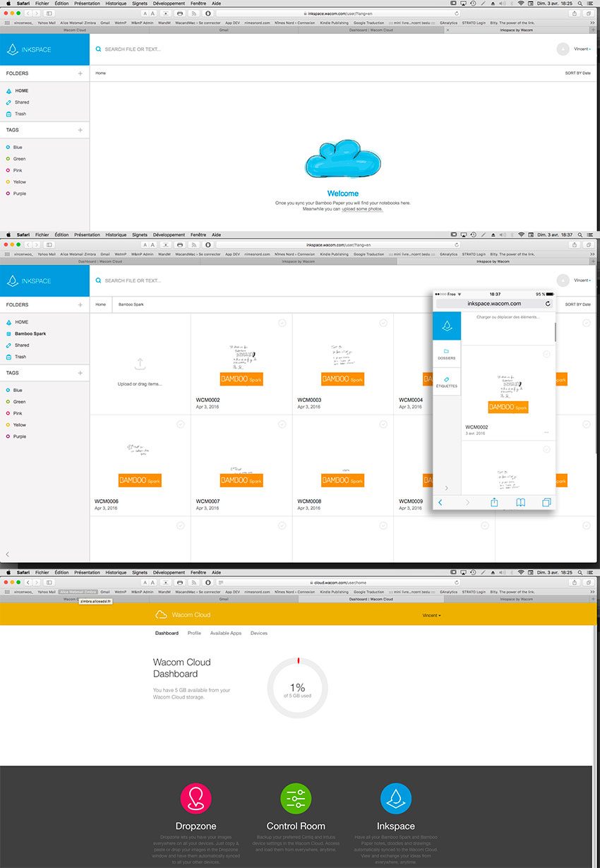
Task: Open Shared in the Bamboo Spark window sidebar
Action: pyautogui.click(x=22, y=345)
